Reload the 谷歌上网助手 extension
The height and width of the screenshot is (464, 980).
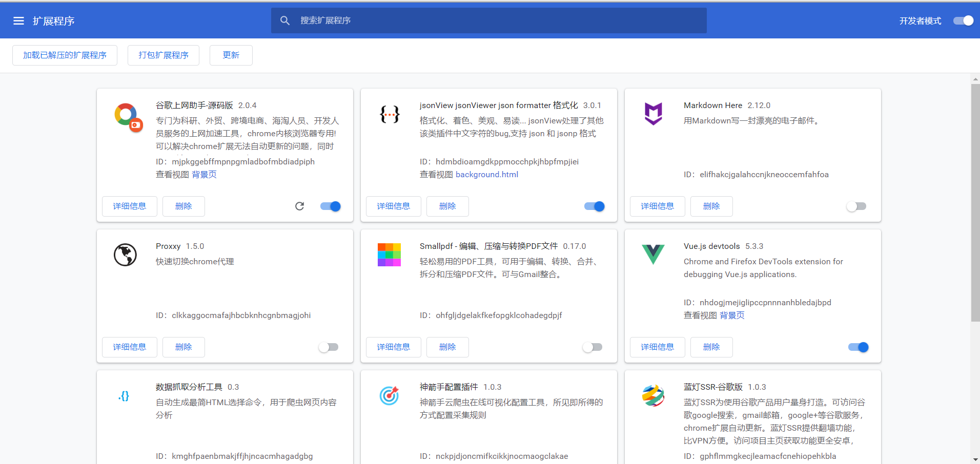[300, 206]
